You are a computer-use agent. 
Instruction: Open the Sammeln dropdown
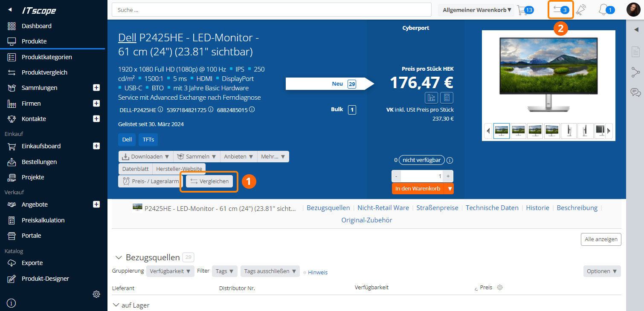click(197, 157)
